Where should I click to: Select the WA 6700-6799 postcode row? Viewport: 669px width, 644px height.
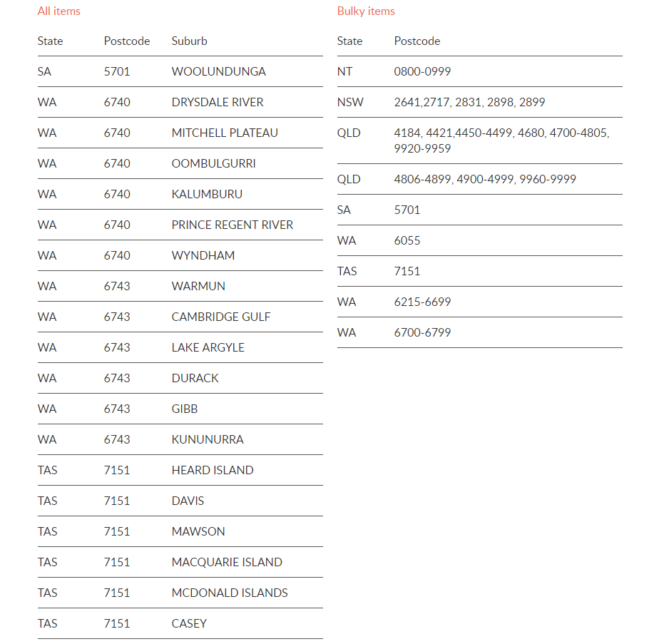[479, 333]
